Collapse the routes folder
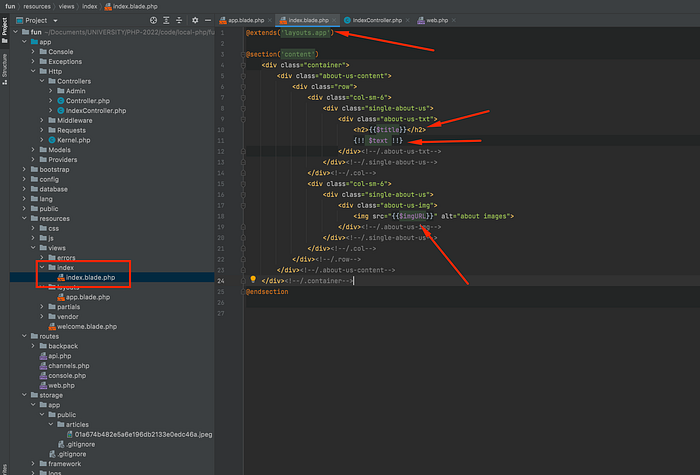Image resolution: width=700 pixels, height=475 pixels. click(x=25, y=337)
